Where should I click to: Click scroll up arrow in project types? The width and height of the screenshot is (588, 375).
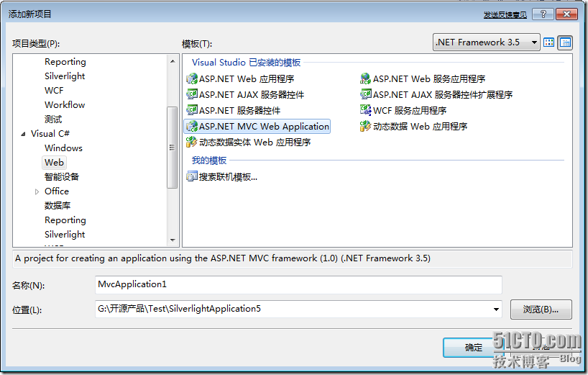(x=172, y=61)
